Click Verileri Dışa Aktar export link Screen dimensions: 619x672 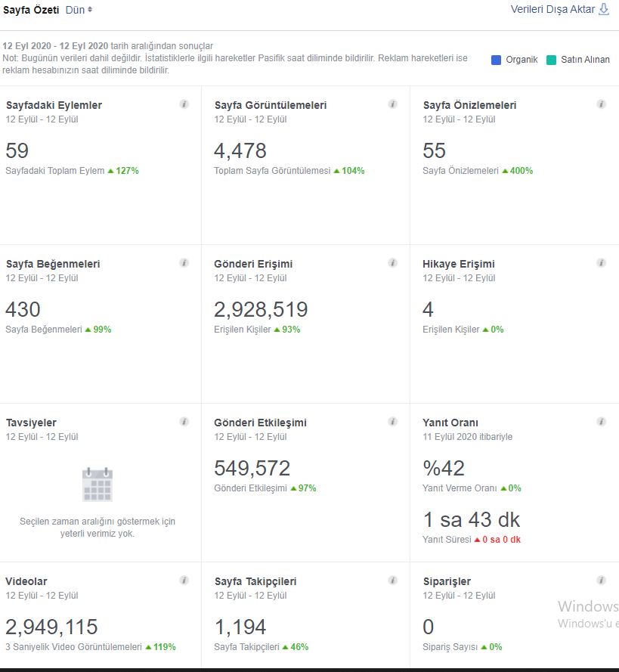(552, 9)
